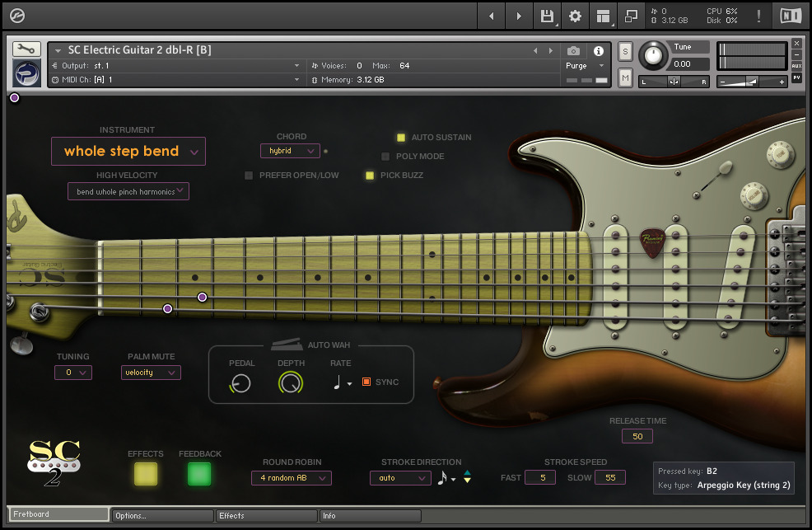Image resolution: width=812 pixels, height=530 pixels.
Task: Open the Round Robin dropdown
Action: (x=291, y=478)
